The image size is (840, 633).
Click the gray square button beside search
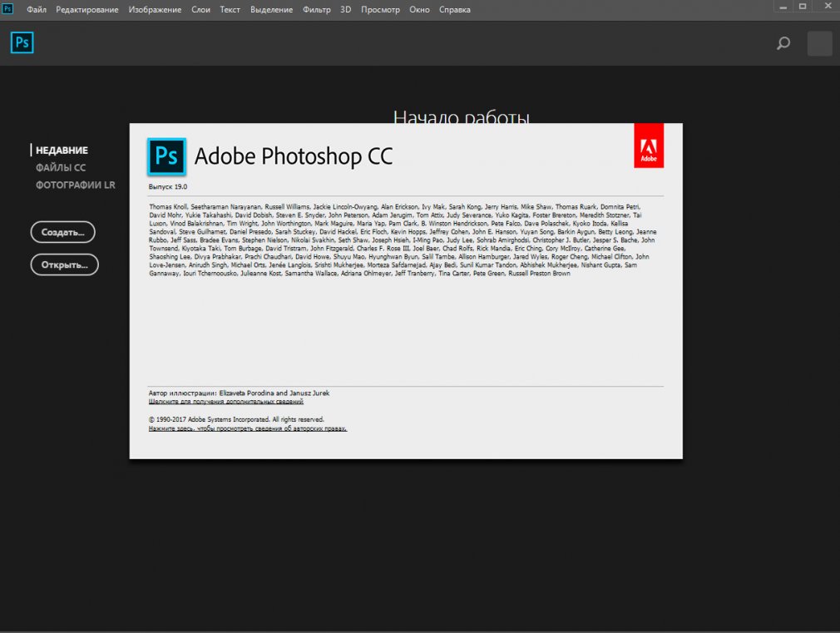point(820,43)
